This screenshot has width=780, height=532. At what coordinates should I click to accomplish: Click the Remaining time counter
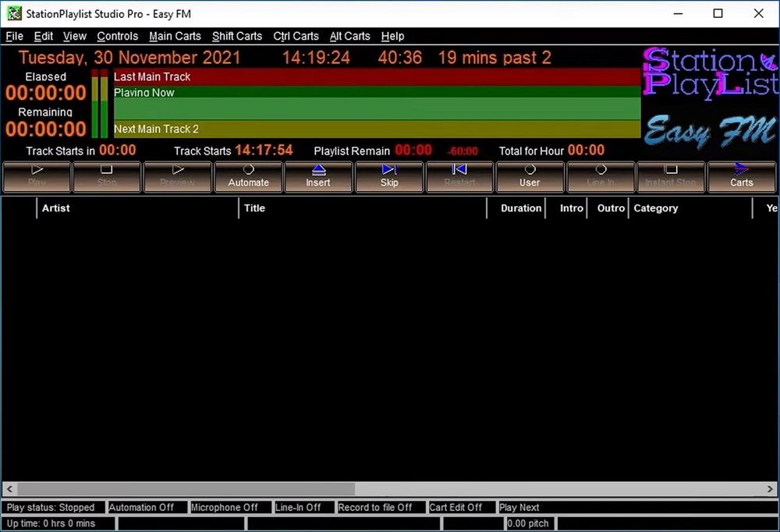click(46, 129)
